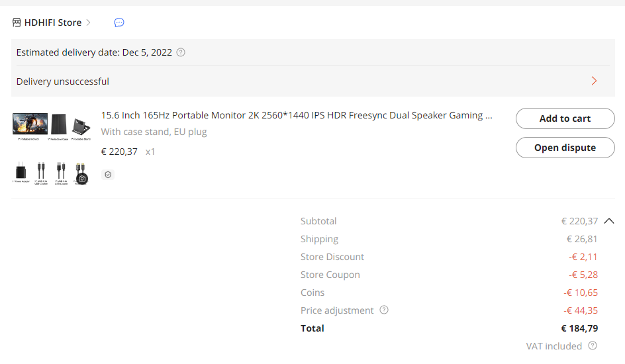This screenshot has height=364, width=625.
Task: Message the seller via chat bubble icon
Action: coord(119,23)
